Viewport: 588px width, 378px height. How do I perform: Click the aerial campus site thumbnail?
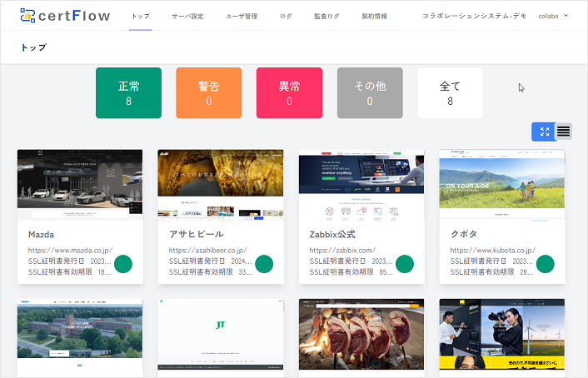tap(80, 335)
